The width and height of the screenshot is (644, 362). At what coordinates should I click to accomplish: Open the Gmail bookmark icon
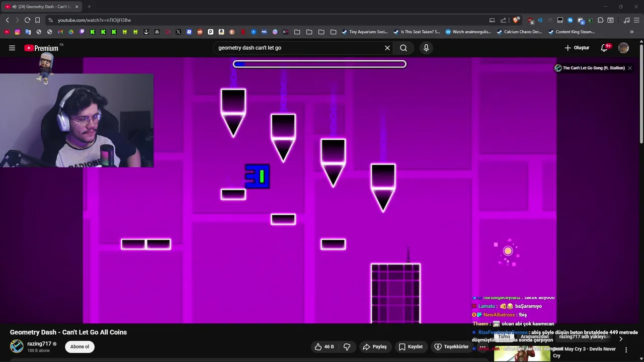coord(60,32)
